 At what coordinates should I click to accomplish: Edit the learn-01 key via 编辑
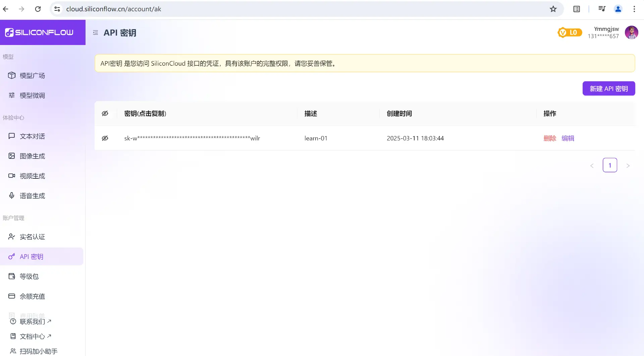tap(568, 138)
